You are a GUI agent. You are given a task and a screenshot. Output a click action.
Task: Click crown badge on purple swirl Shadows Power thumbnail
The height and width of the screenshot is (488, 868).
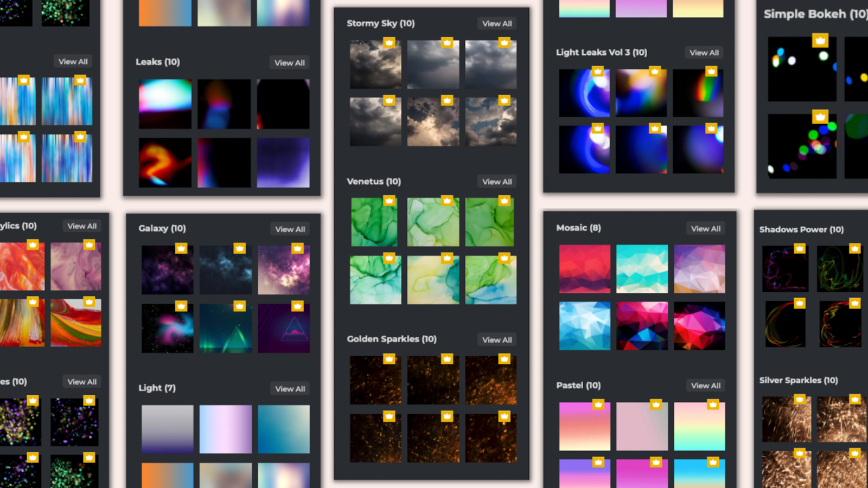click(800, 248)
